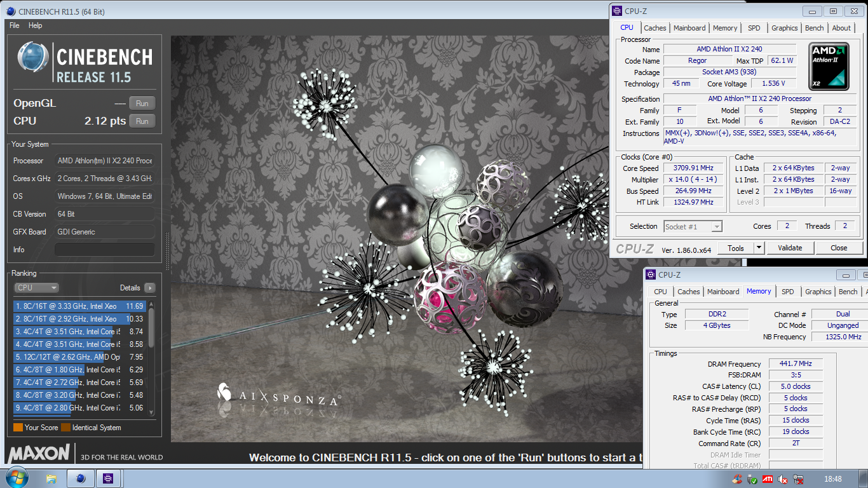Click the orange Your Score legend swatch
The width and height of the screenshot is (868, 488).
18,428
